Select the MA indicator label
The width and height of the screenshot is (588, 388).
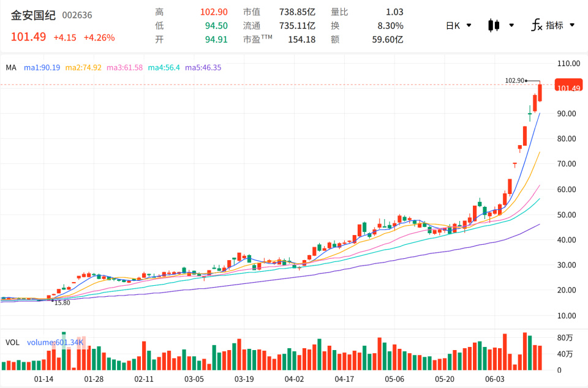[x=11, y=68]
